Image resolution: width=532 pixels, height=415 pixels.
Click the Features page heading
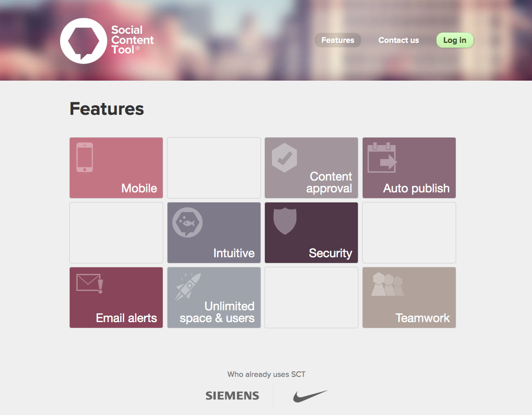click(x=107, y=109)
